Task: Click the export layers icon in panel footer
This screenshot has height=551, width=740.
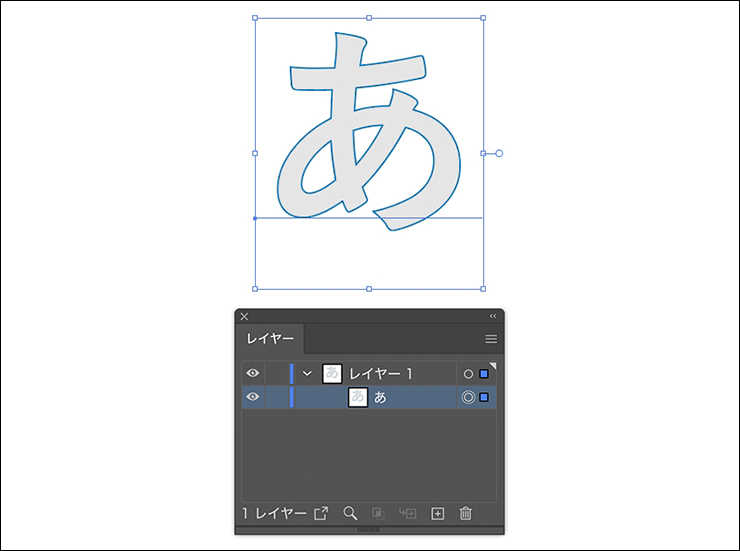Action: pos(321,513)
